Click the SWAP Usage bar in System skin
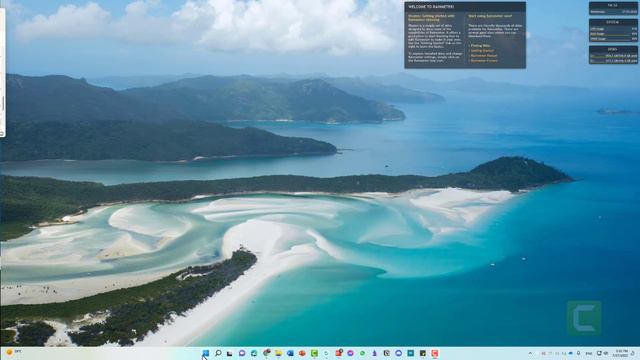This screenshot has width=640, height=360. (x=613, y=39)
